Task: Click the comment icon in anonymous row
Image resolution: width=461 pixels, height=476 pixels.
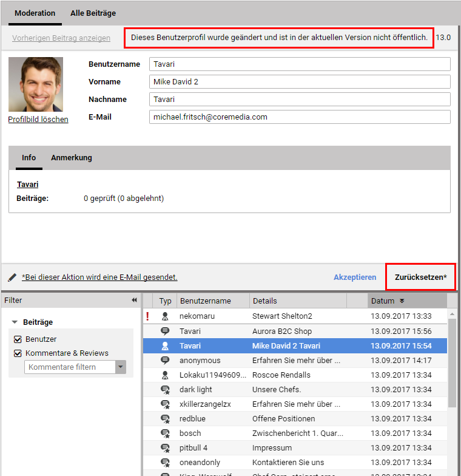Action: tap(165, 360)
